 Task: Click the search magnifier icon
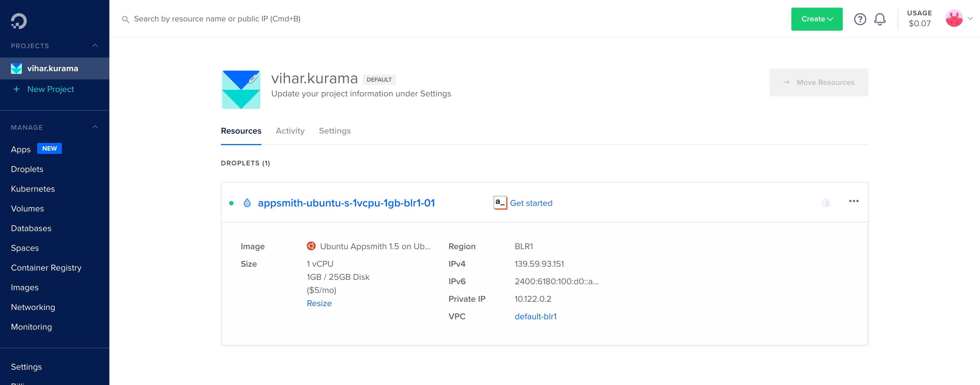[x=125, y=19]
